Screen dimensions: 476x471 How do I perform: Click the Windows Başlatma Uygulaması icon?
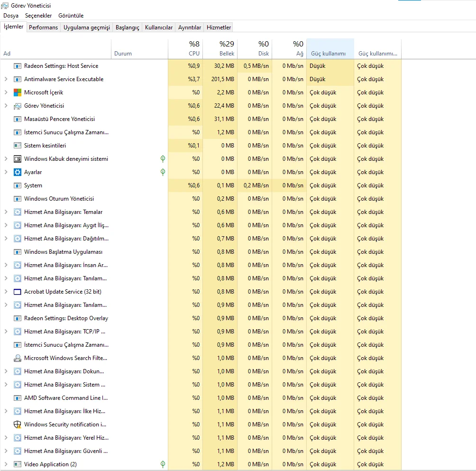point(18,252)
